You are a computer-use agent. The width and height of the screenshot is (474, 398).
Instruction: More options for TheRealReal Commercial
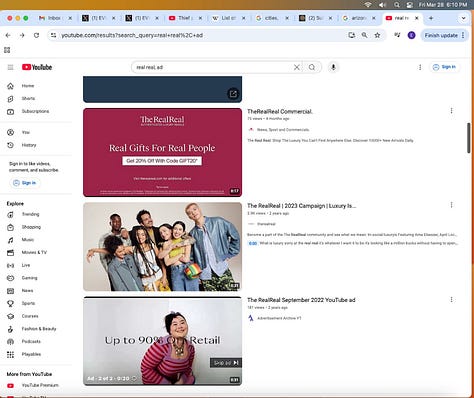pos(451,111)
